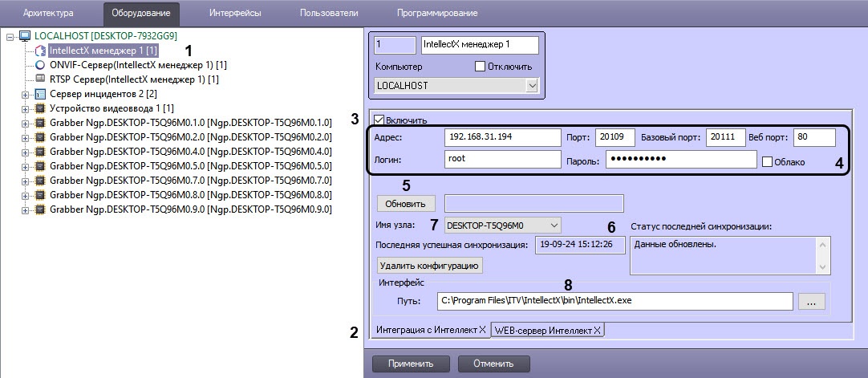
Task: Expand the Grabber Ngp.DESKTOP-T5Q96M0.1.0 node
Action: click(x=25, y=123)
